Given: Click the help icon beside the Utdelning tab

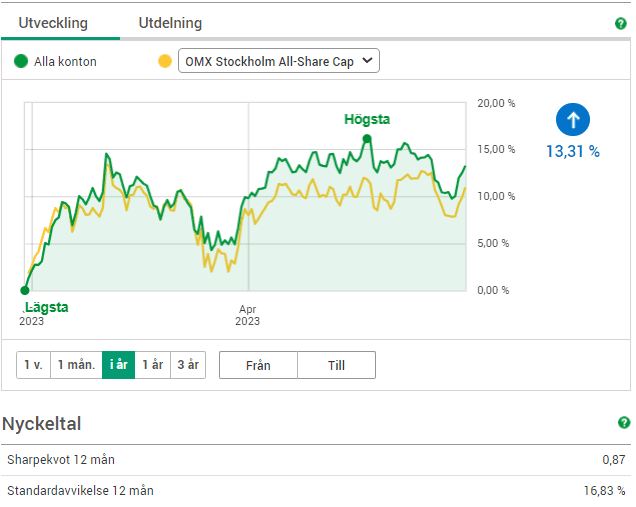Looking at the screenshot, I should tap(621, 23).
